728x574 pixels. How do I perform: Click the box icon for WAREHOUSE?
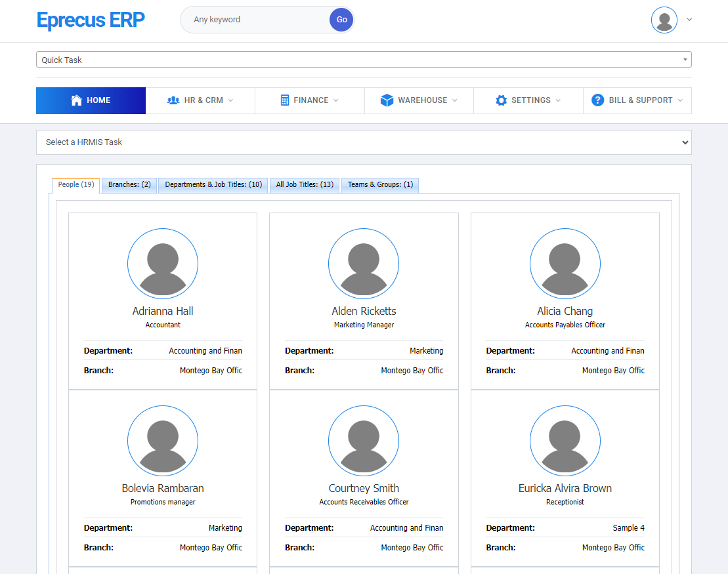(387, 100)
